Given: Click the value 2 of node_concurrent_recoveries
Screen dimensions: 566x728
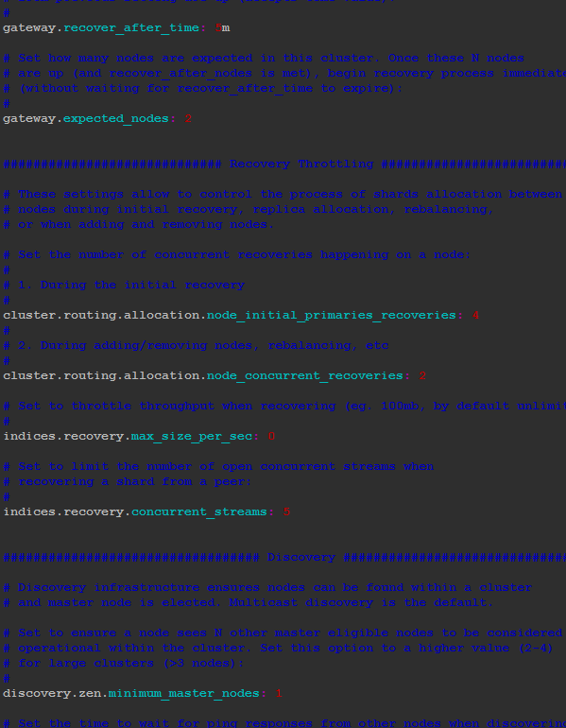Looking at the screenshot, I should [x=422, y=375].
